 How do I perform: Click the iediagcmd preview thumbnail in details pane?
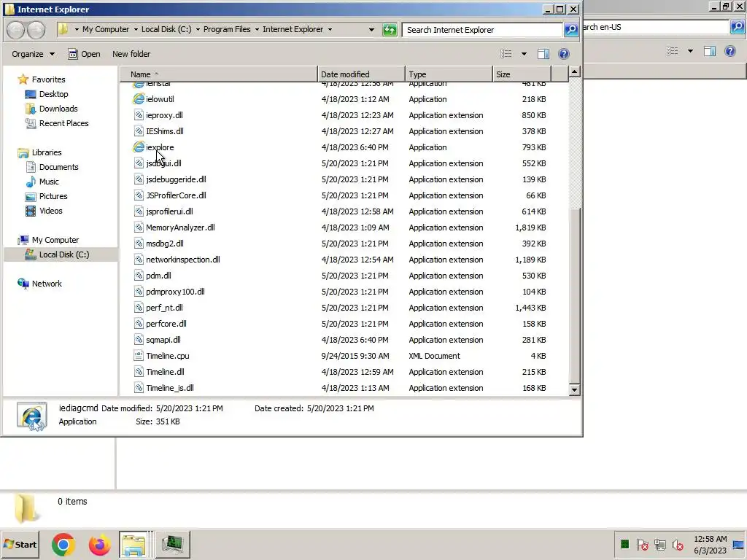point(32,416)
